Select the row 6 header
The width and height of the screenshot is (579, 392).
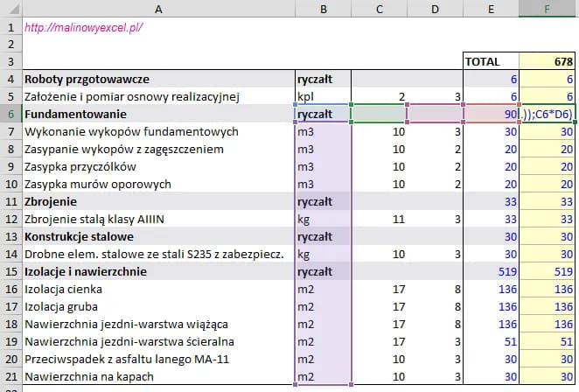click(x=11, y=115)
